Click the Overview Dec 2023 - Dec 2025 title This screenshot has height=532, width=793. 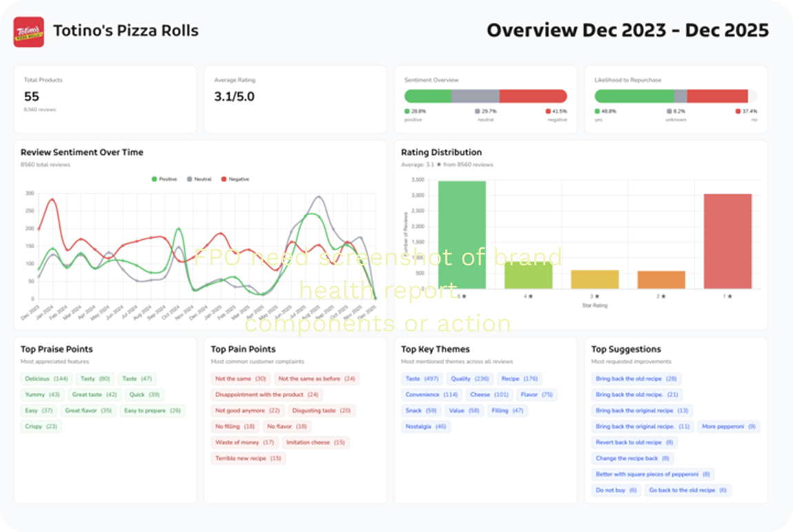point(628,30)
